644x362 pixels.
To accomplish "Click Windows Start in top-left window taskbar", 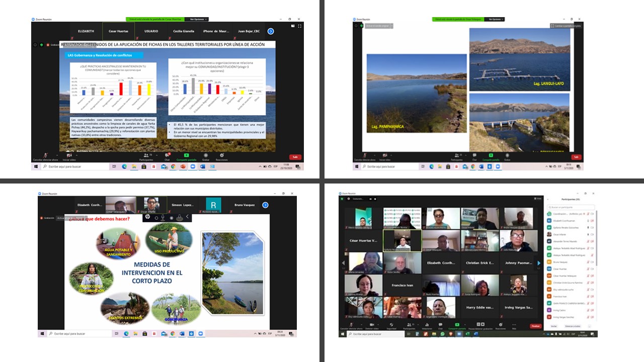I will [36, 167].
